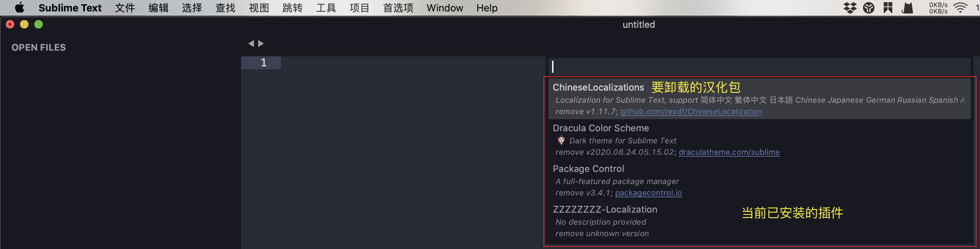Open the 选择 menu

pos(192,8)
